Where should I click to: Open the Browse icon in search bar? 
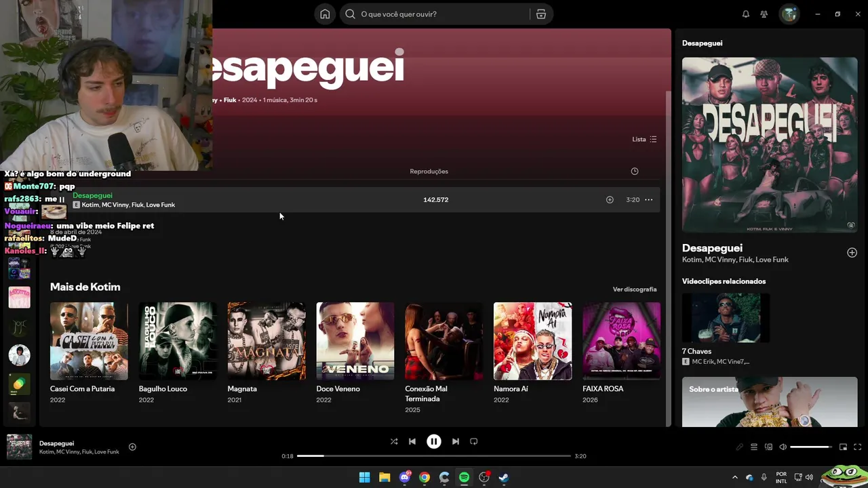541,14
